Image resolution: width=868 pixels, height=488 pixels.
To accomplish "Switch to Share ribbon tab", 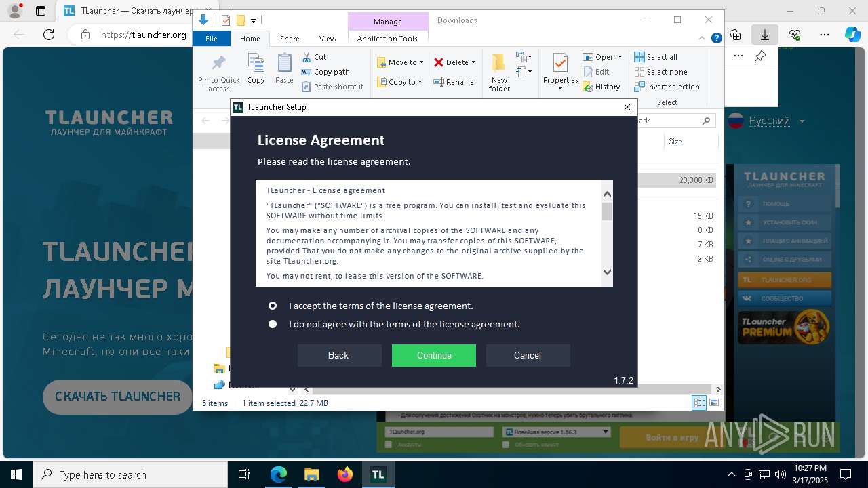I will [x=290, y=39].
